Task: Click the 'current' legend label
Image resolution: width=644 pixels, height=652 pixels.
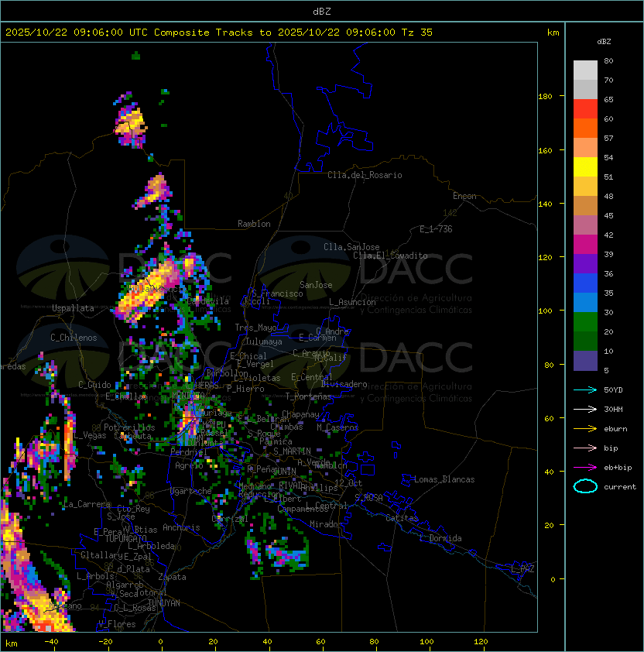Action: [x=620, y=487]
